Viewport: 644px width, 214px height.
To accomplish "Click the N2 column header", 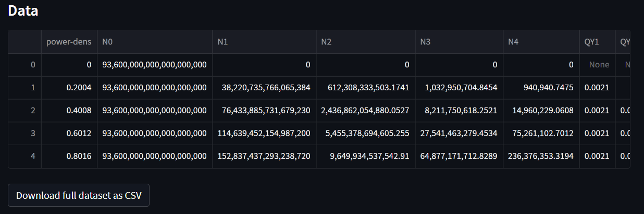I will [365, 42].
